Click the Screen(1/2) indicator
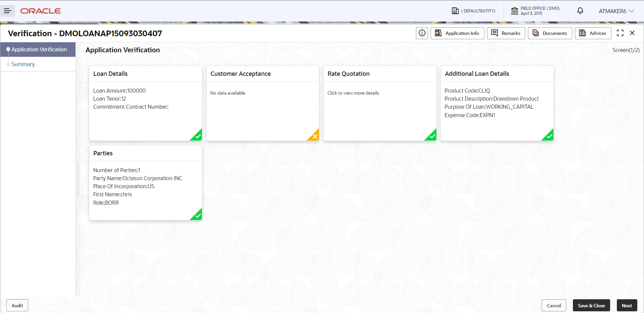 point(626,50)
